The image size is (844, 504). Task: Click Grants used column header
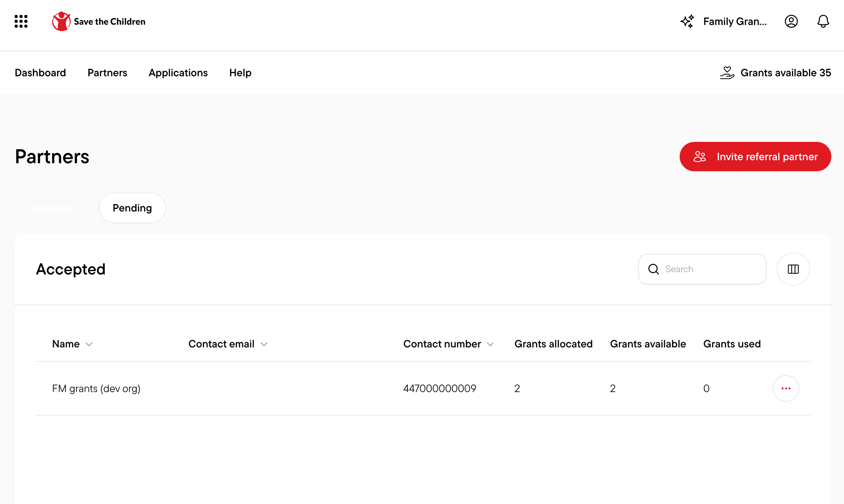(732, 344)
